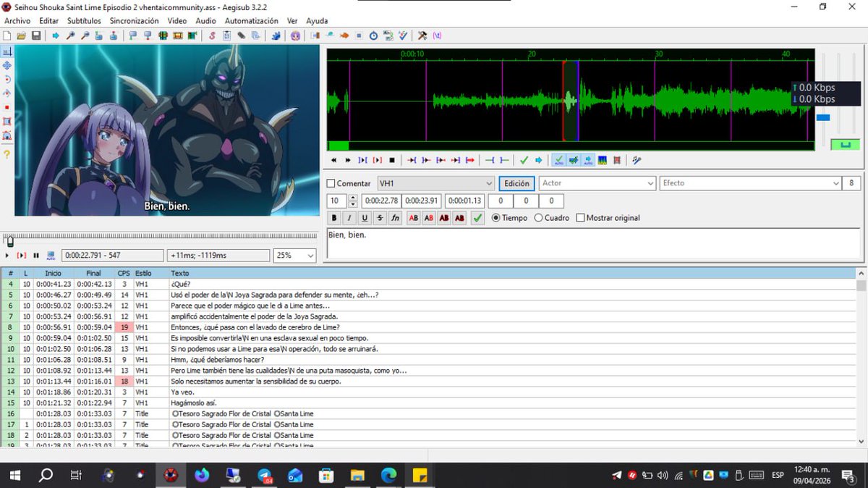Select the rotate on Z axis tool
Viewport: 868px width, 488px height.
click(x=7, y=80)
